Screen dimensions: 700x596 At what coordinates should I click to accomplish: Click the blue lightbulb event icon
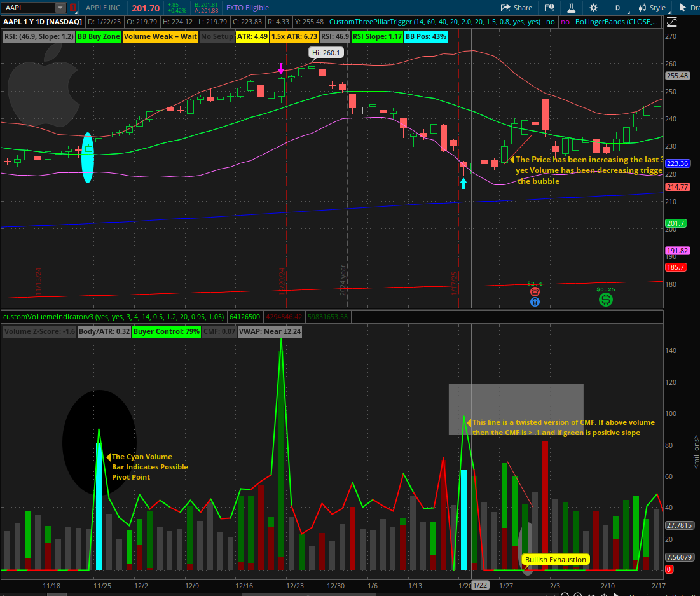(535, 302)
